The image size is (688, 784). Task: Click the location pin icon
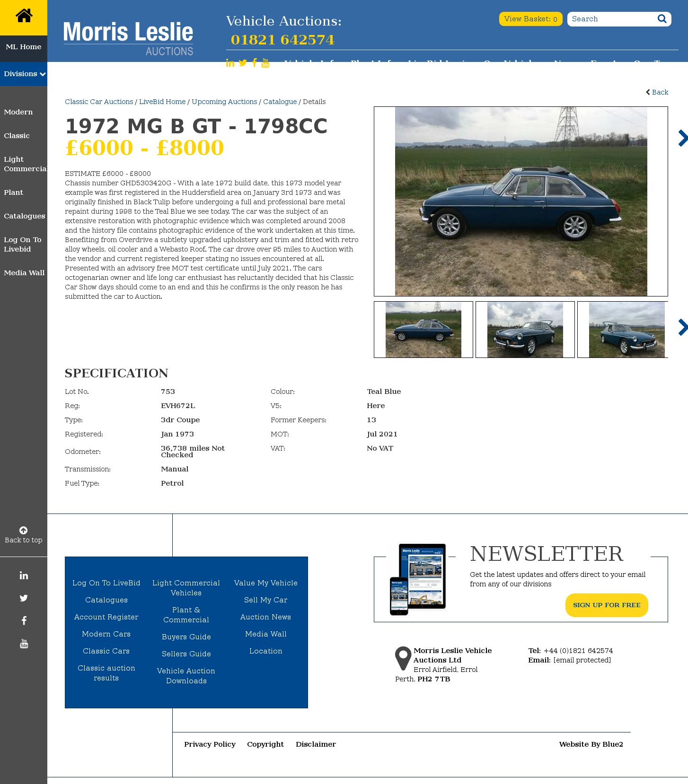point(403,658)
